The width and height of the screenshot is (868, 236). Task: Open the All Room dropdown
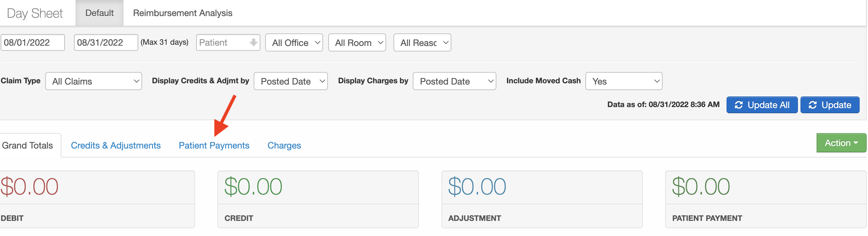click(357, 43)
